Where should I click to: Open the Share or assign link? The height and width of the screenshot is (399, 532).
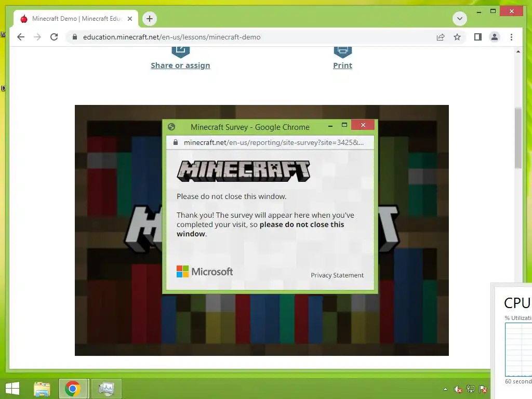point(180,65)
